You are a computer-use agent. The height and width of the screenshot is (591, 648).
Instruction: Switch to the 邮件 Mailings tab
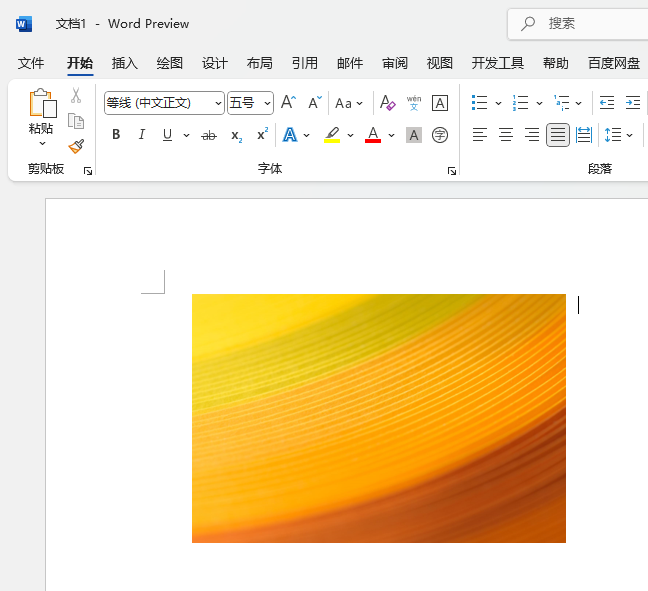tap(350, 63)
